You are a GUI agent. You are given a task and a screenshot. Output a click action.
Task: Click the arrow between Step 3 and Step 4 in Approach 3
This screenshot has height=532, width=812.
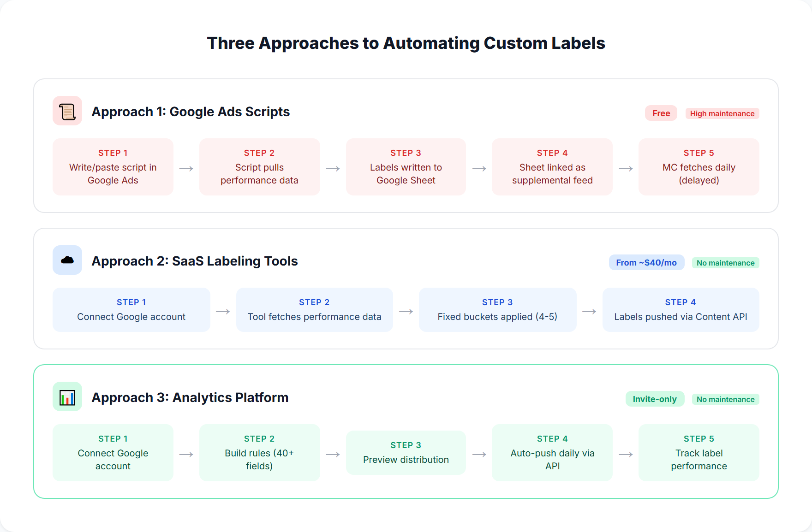478,455
